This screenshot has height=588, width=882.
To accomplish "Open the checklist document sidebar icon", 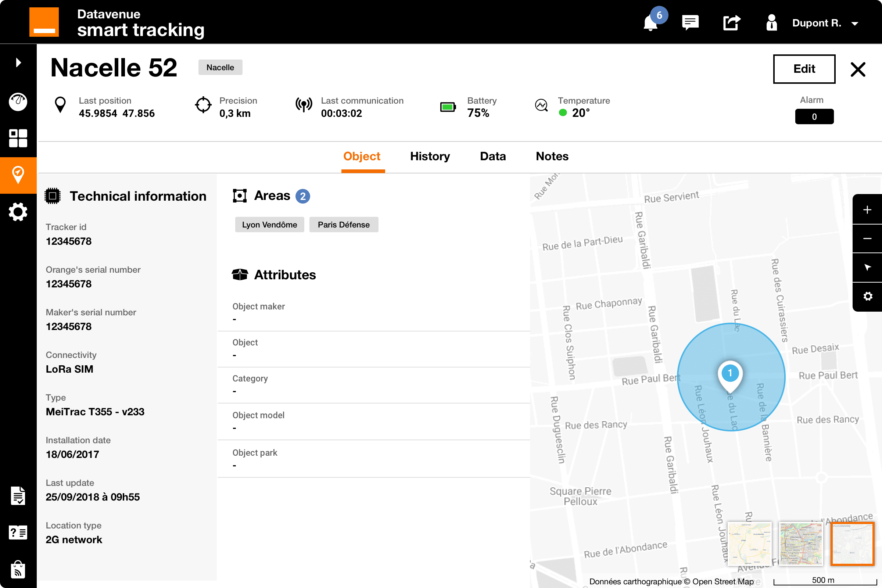I will 18,496.
